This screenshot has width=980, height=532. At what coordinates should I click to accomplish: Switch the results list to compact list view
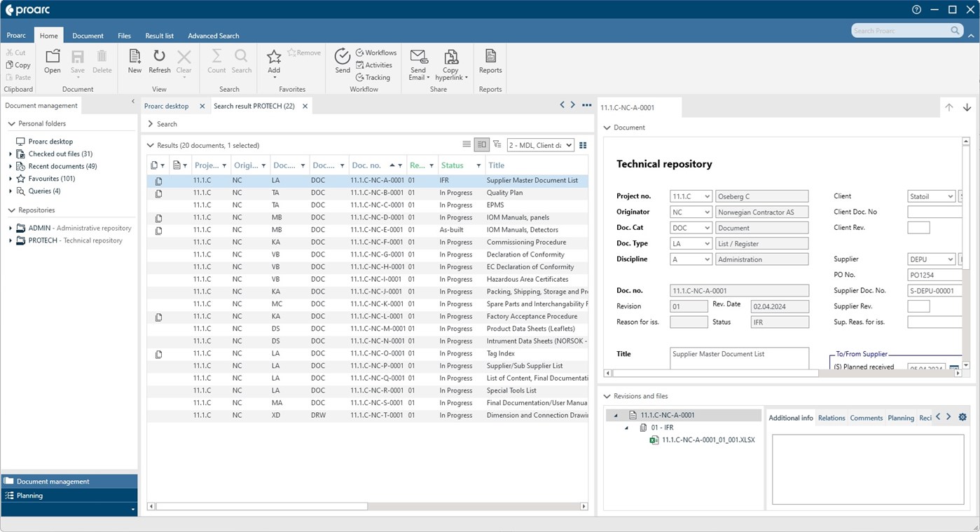tap(467, 144)
